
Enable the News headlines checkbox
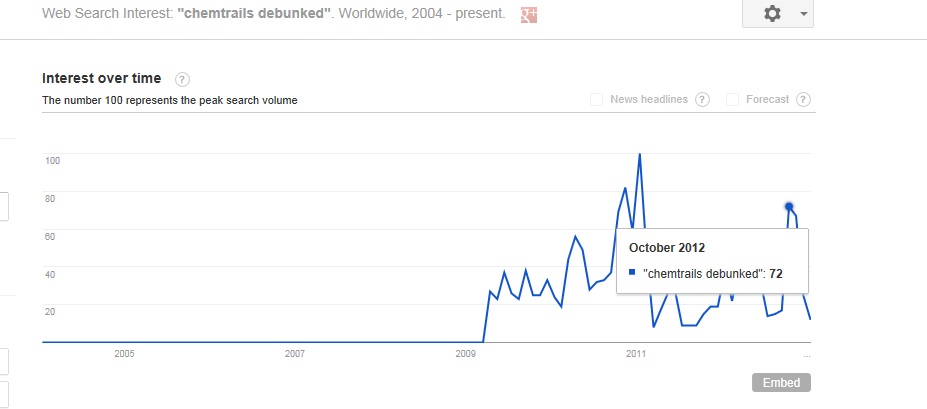point(597,99)
